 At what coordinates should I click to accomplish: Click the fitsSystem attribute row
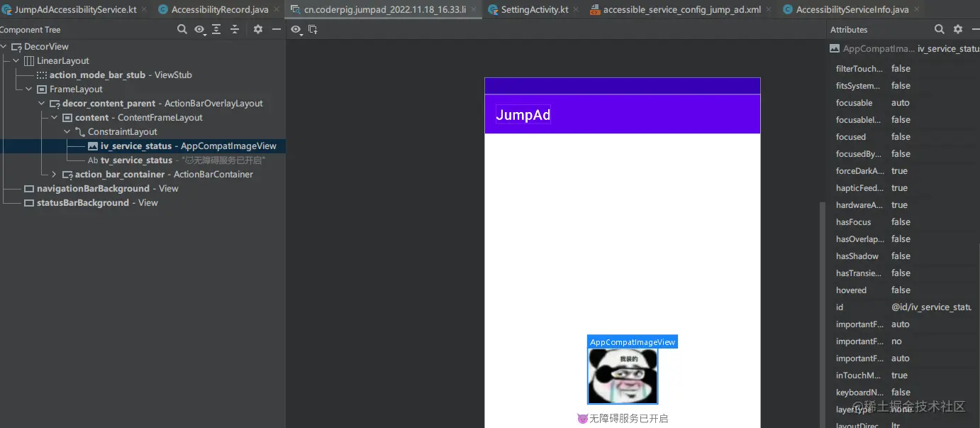[x=903, y=86]
